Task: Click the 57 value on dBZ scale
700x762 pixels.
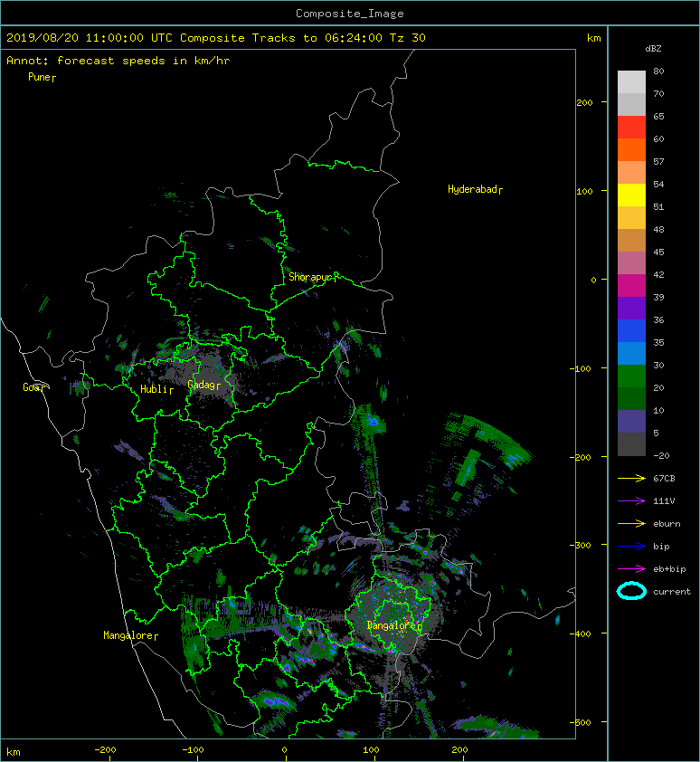Action: 658,161
